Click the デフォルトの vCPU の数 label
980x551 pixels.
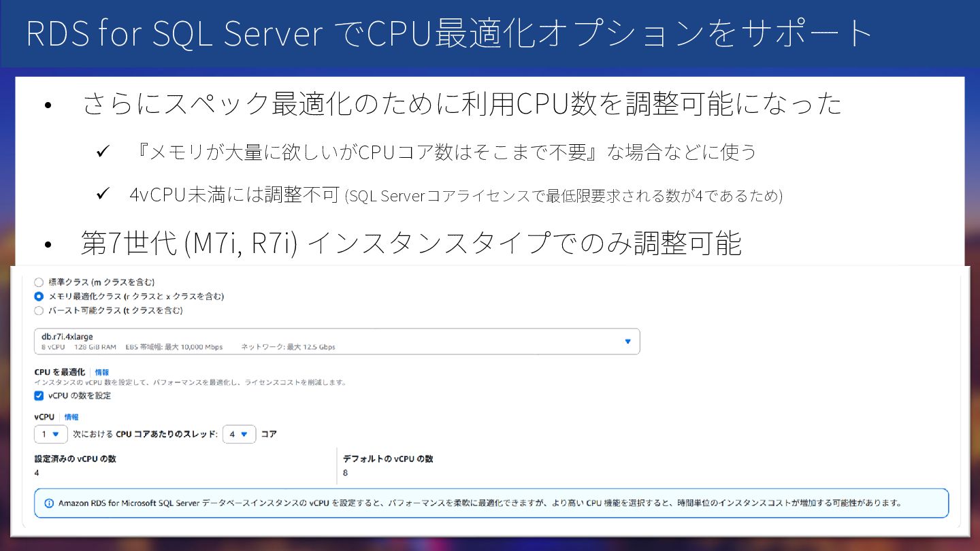388,458
